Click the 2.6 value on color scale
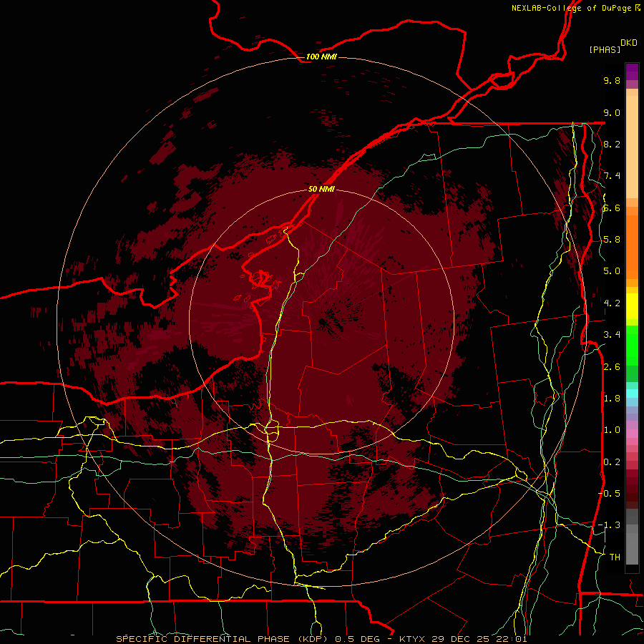Screen dimensions: 644x644 (612, 367)
